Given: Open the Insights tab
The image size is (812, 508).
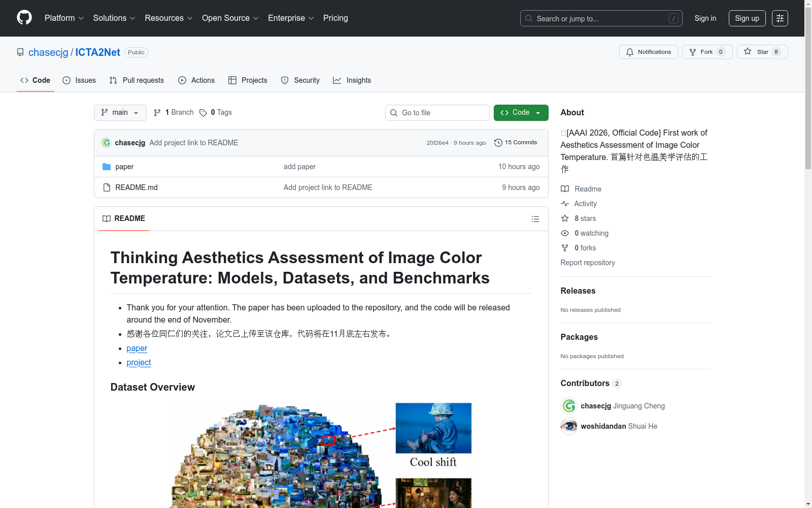Looking at the screenshot, I should pos(352,80).
